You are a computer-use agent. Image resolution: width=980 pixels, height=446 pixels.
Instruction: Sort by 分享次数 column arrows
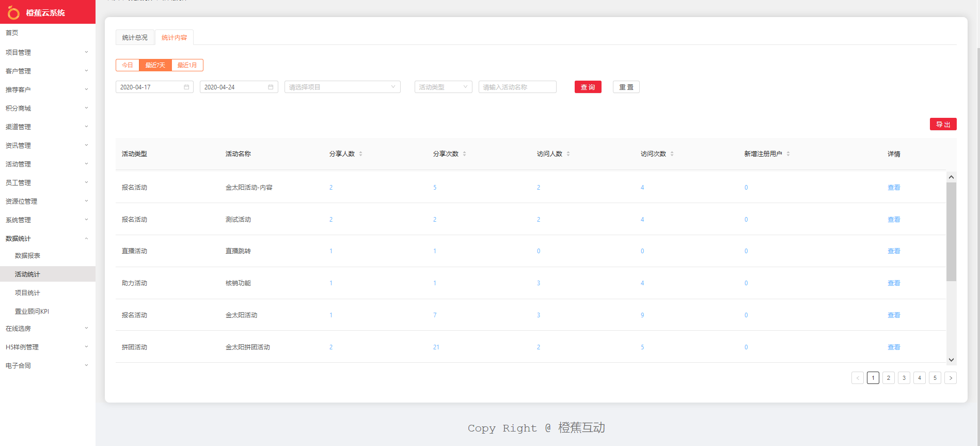coord(464,153)
